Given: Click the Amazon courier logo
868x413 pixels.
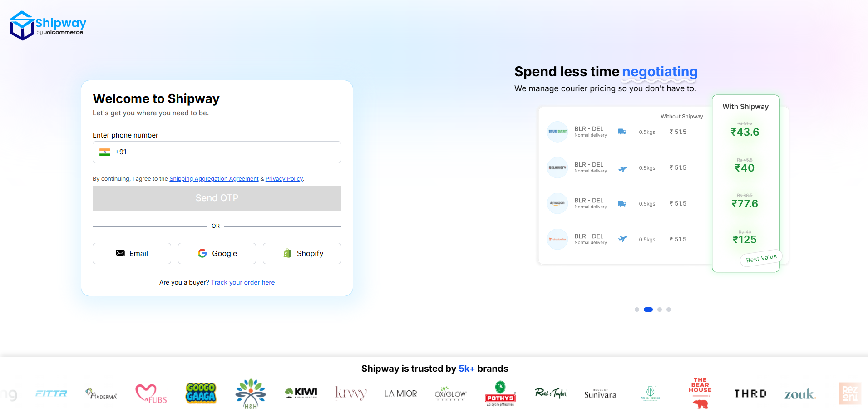Looking at the screenshot, I should (557, 203).
